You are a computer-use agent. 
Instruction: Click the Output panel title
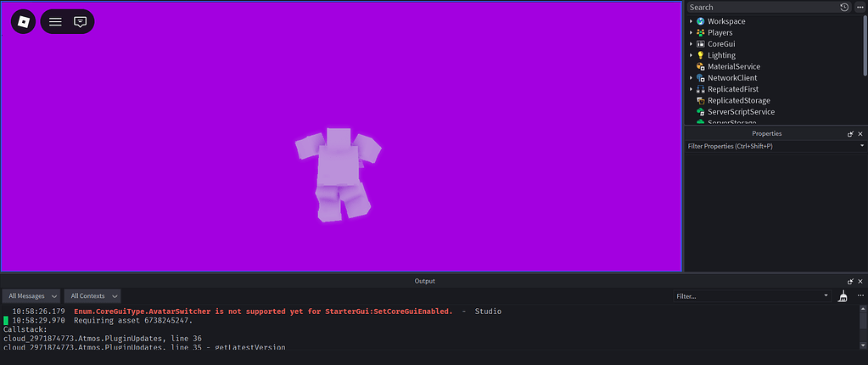424,281
